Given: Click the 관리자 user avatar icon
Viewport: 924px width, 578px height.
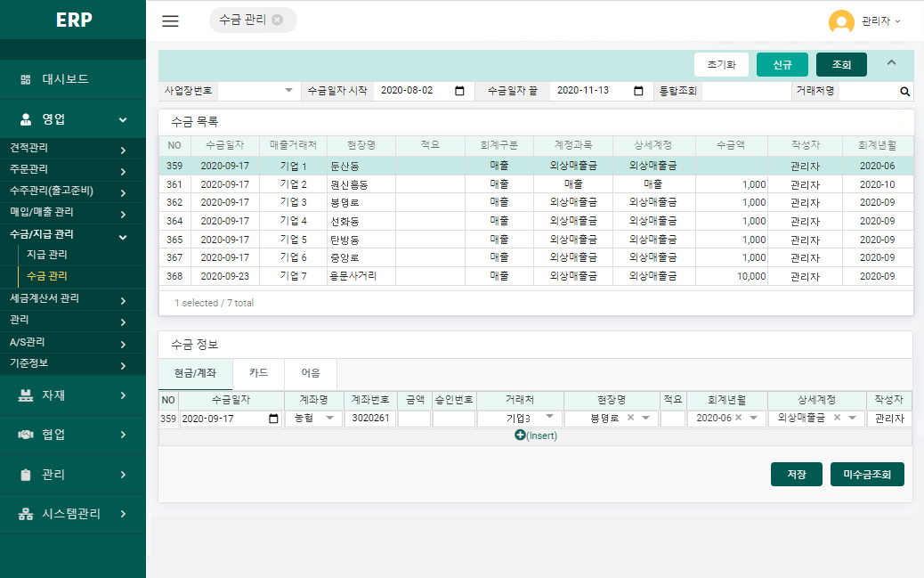Looking at the screenshot, I should point(841,21).
